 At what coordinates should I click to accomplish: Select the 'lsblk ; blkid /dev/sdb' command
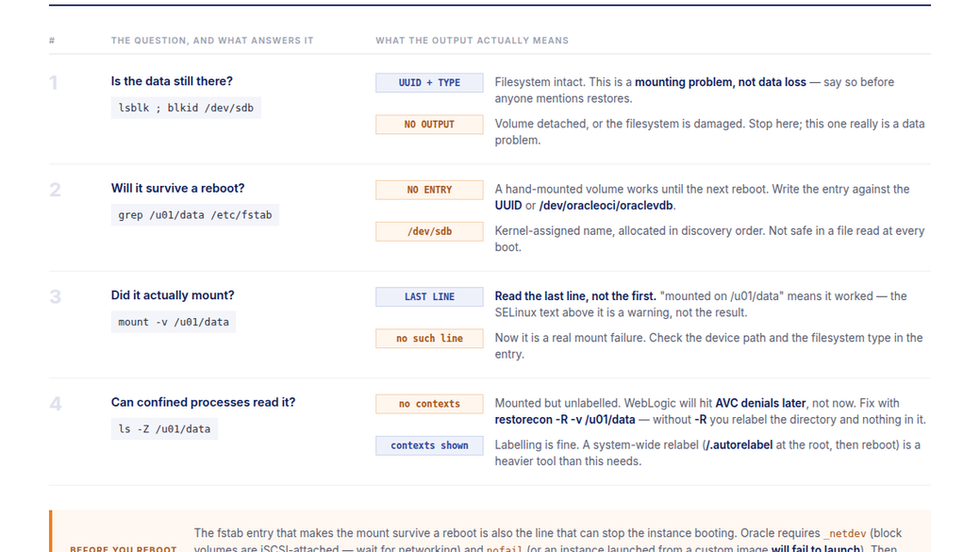[186, 108]
